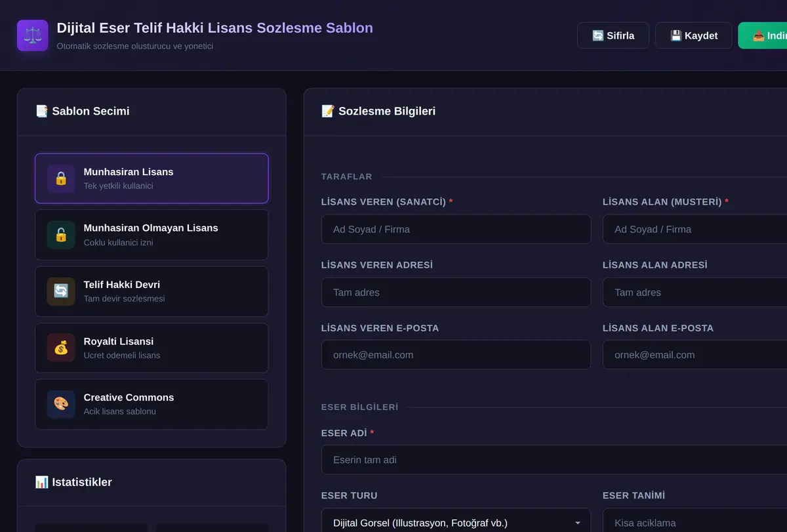Select the Munhasiran Lisans template title
The image size is (787, 532).
coord(129,172)
